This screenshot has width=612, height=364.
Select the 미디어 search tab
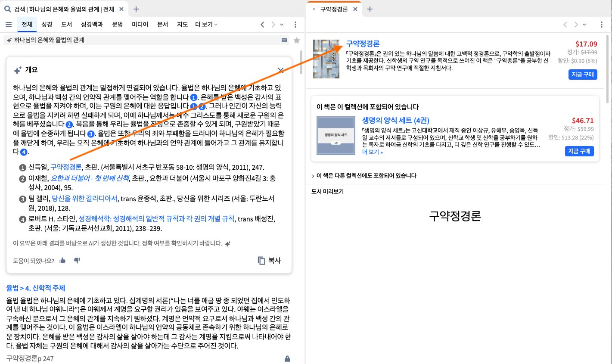(140, 25)
